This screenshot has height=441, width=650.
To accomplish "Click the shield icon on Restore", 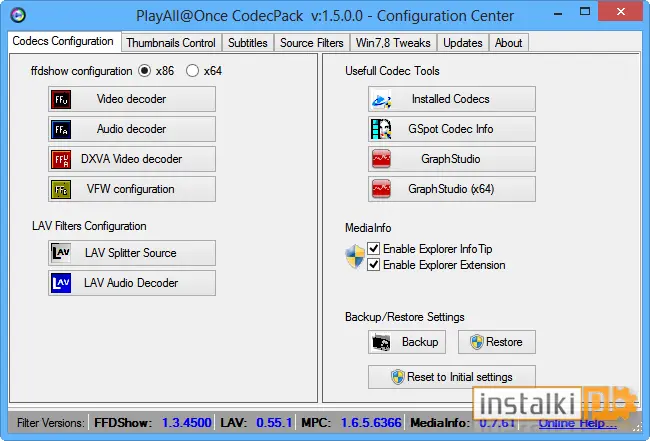I will [477, 342].
